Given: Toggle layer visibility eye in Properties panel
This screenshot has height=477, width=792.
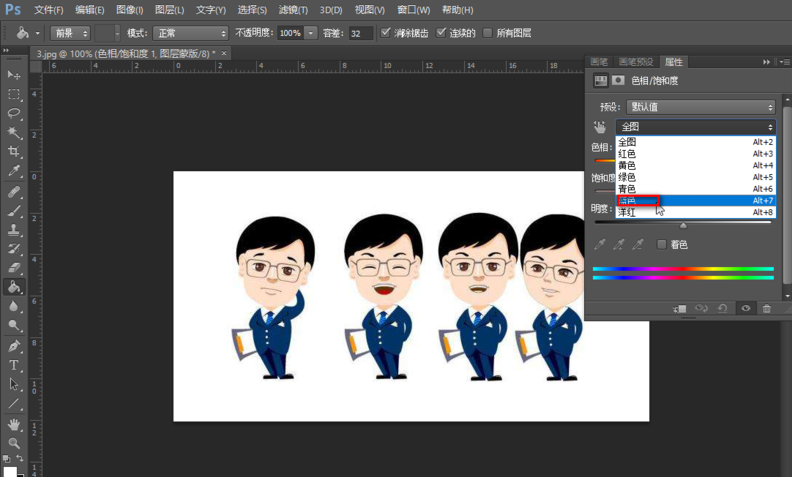Looking at the screenshot, I should click(x=745, y=309).
